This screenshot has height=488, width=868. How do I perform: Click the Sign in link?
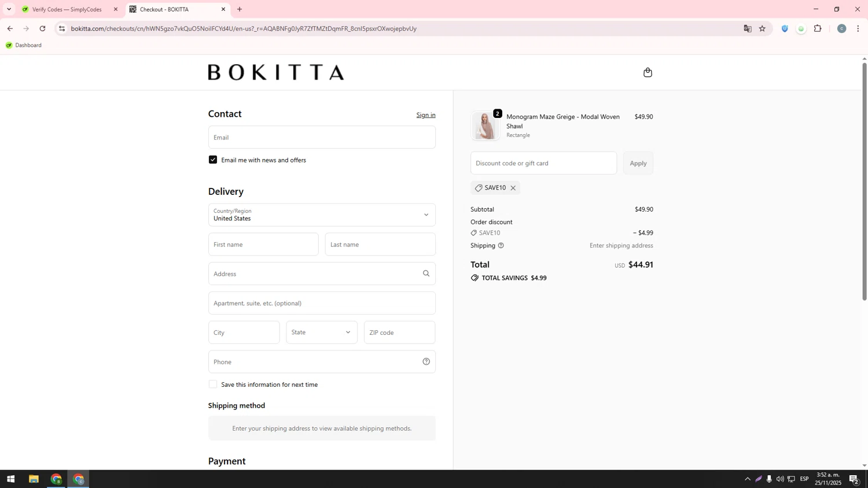click(x=426, y=115)
